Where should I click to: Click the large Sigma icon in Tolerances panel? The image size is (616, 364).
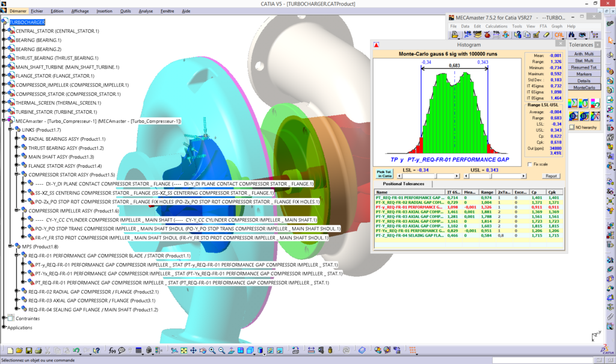573,103
